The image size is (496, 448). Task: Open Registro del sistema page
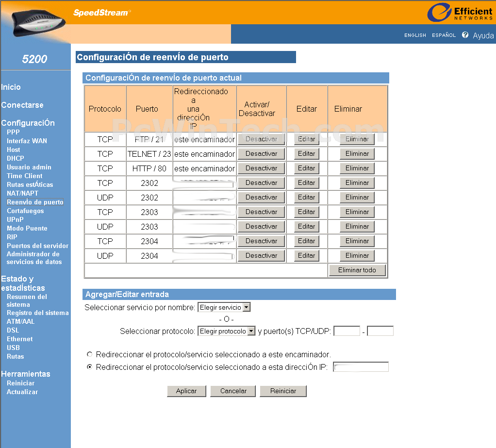pyautogui.click(x=38, y=313)
